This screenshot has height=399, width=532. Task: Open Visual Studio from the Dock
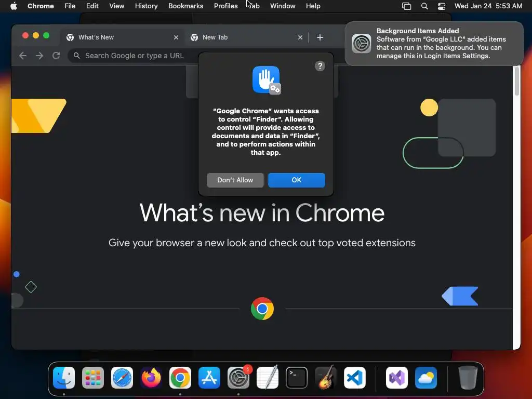(x=396, y=378)
